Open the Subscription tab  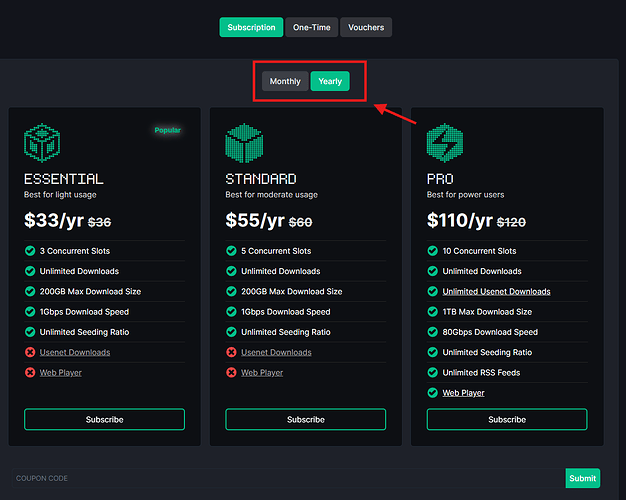tap(251, 27)
